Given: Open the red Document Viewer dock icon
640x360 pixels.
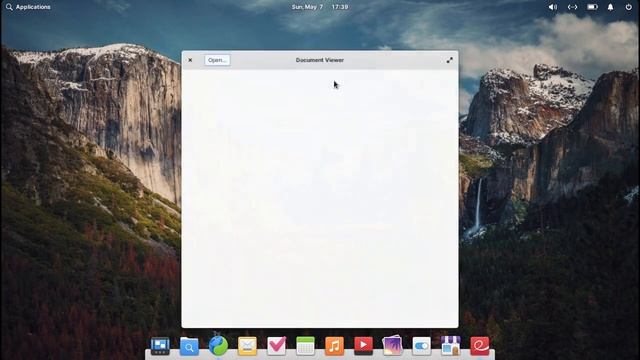Looking at the screenshot, I should pos(480,346).
